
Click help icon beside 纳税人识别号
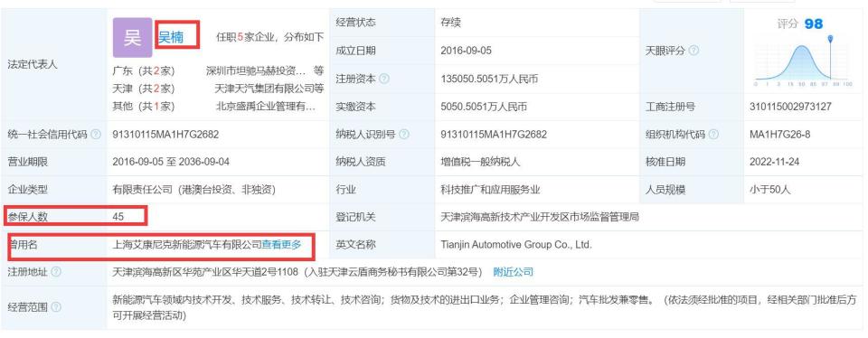pos(404,135)
